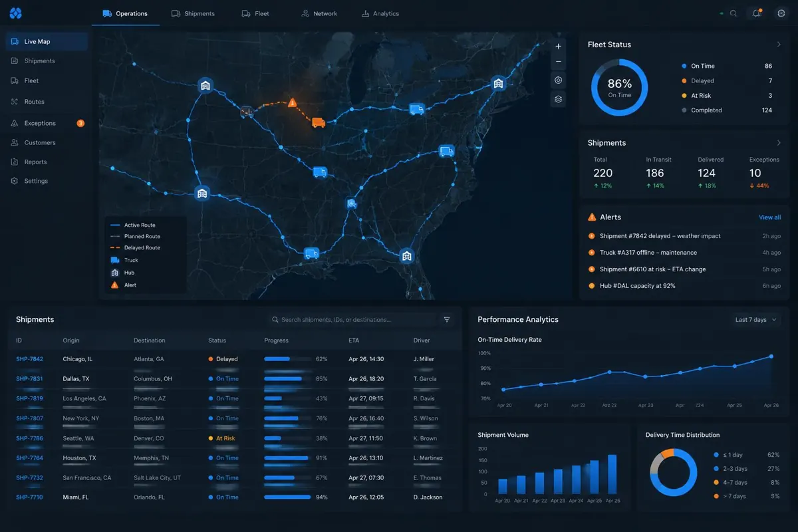The image size is (798, 532).
Task: Zoom in on the map
Action: point(559,47)
